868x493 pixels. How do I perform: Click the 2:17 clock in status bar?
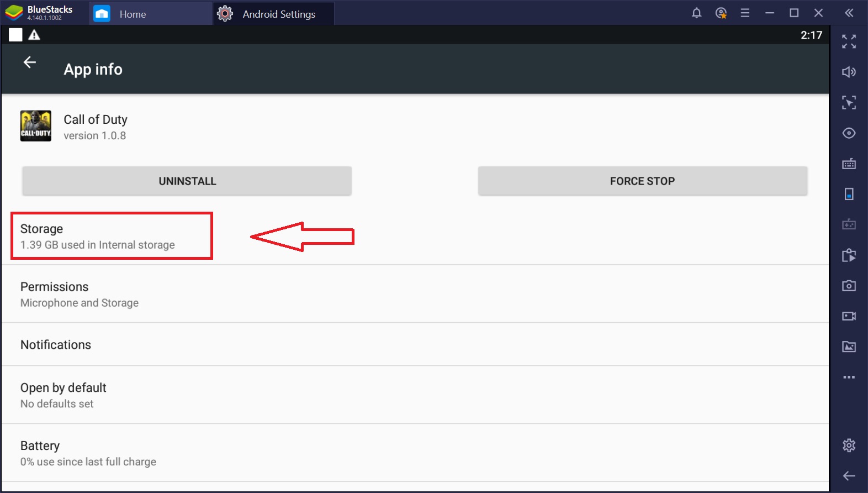(x=811, y=35)
